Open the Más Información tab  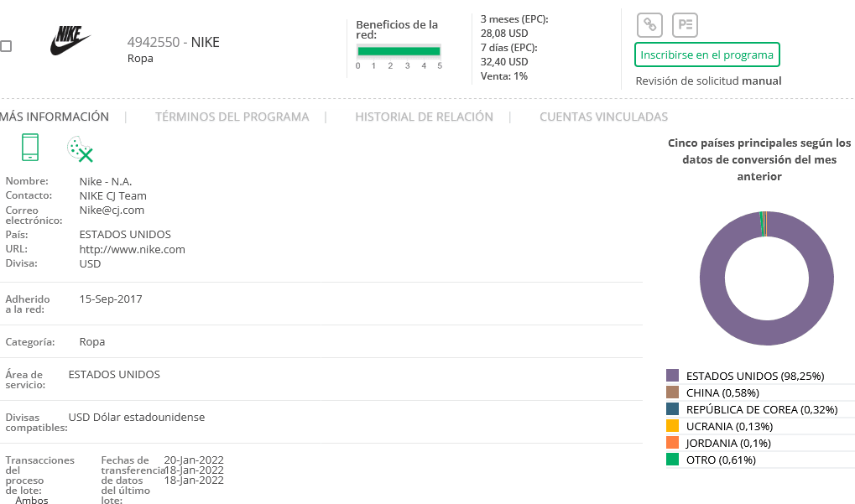55,117
